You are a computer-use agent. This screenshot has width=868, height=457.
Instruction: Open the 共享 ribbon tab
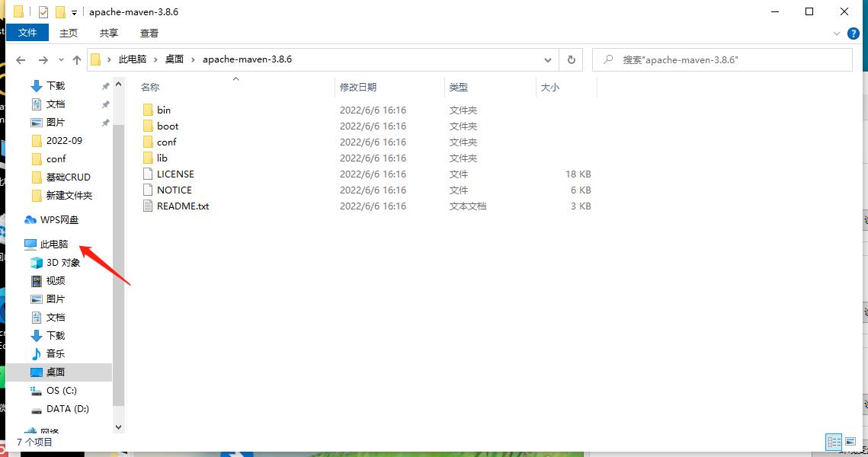point(108,34)
